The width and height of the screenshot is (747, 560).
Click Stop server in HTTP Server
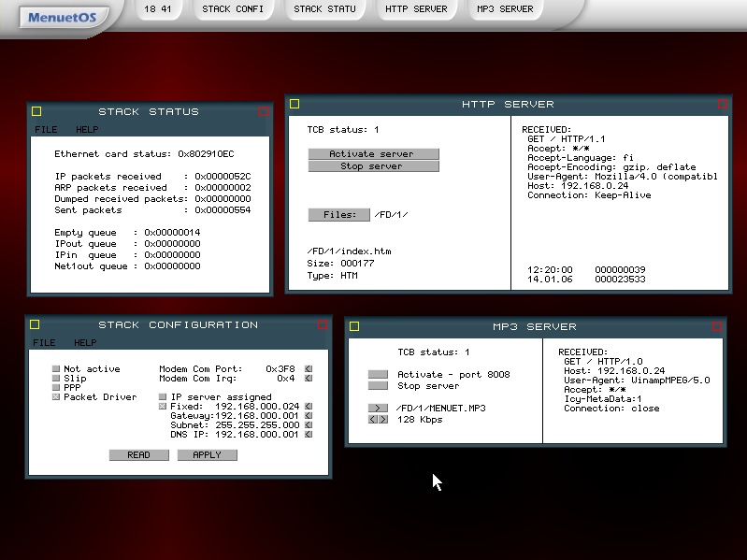374,166
